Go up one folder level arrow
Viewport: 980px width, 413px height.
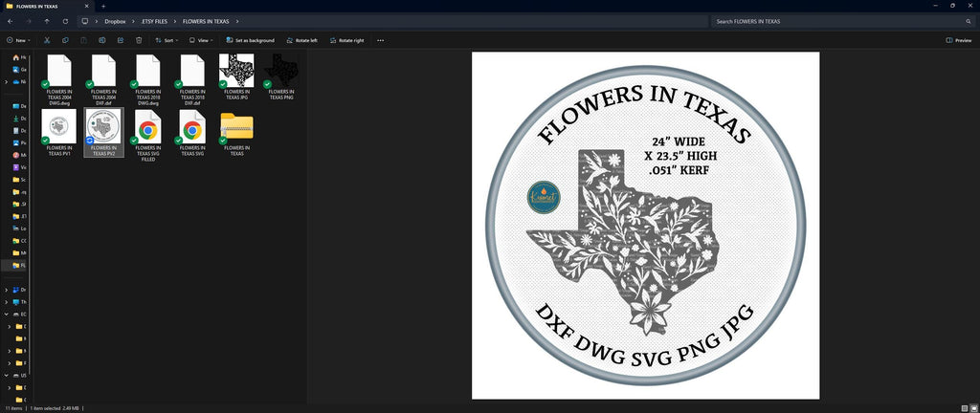47,21
